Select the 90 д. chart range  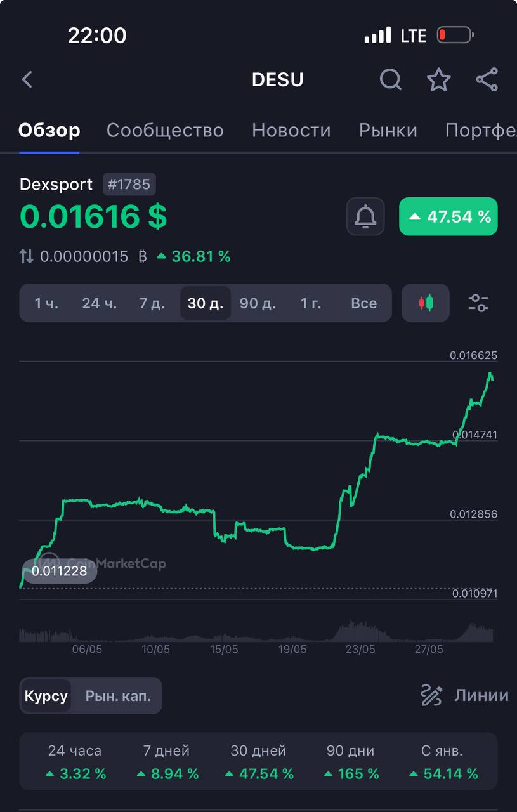[x=258, y=303]
